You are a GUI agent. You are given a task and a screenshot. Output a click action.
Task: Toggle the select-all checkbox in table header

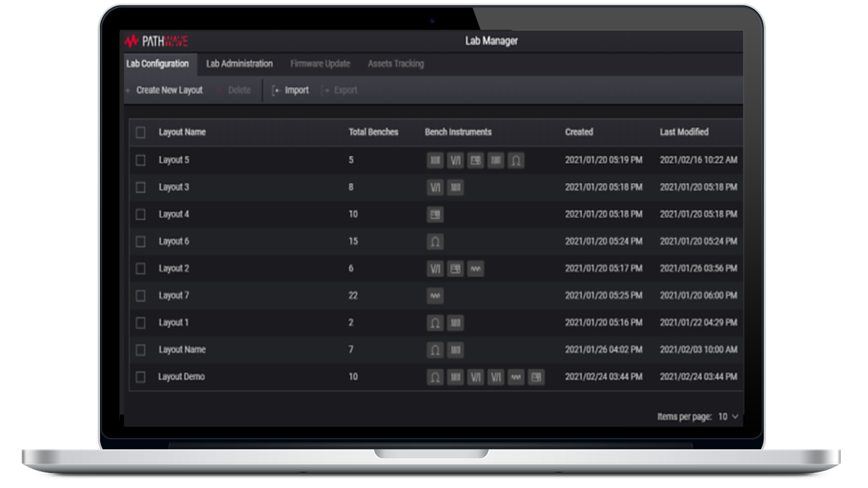[x=141, y=133]
